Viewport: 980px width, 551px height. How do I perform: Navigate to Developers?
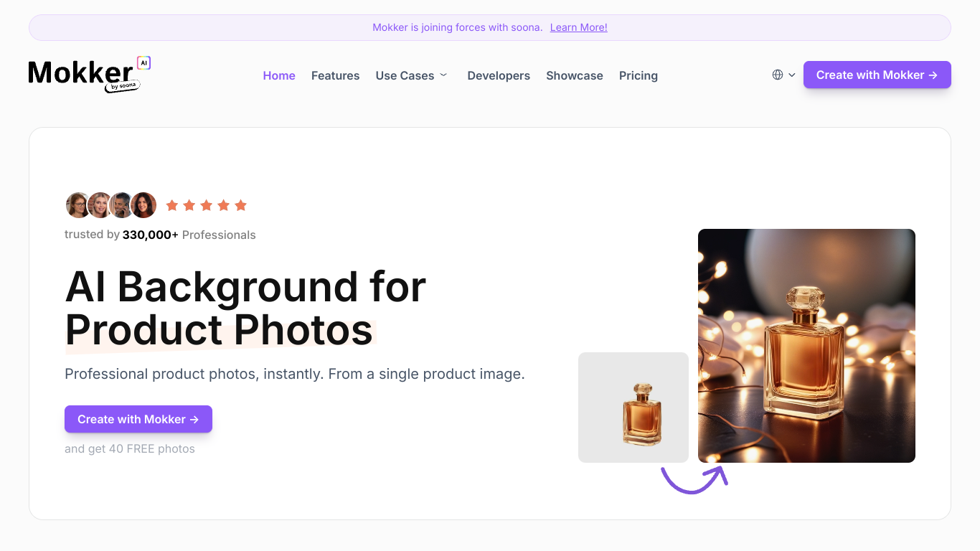point(499,75)
